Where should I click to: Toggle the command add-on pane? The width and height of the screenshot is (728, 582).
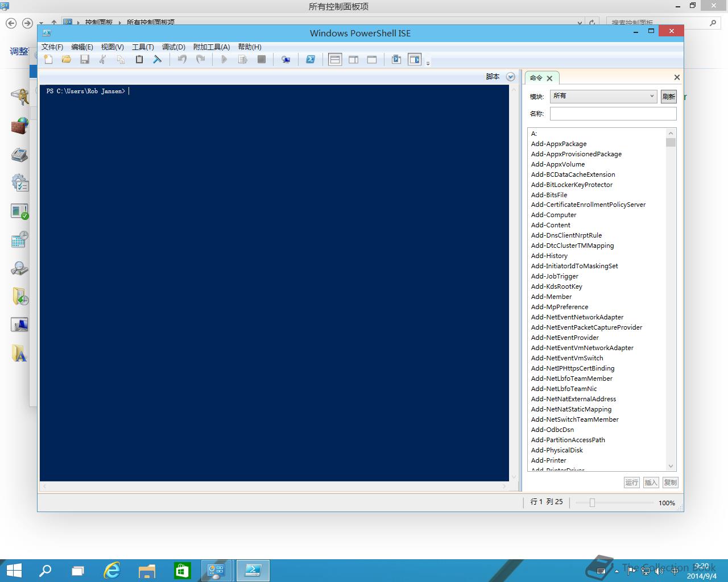pos(415,59)
